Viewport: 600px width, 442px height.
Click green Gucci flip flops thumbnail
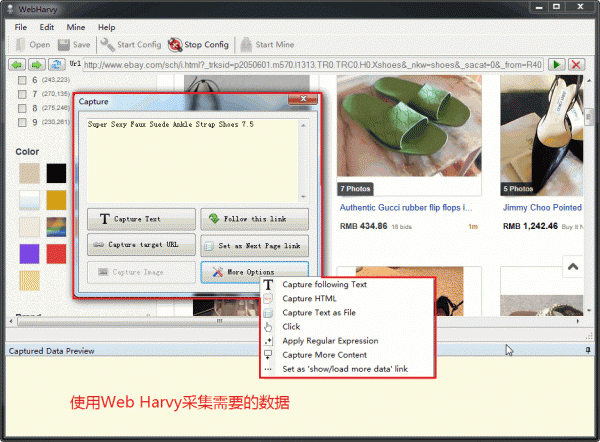(409, 126)
